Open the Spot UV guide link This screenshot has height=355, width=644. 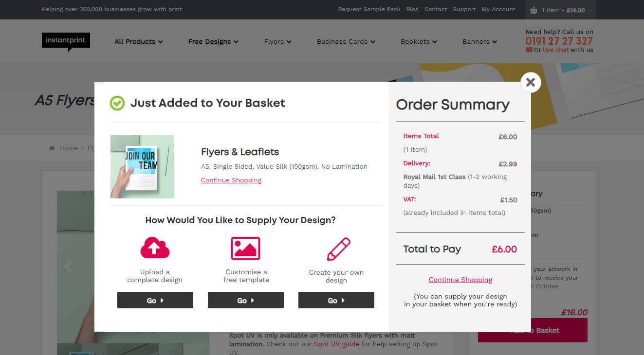pyautogui.click(x=336, y=344)
